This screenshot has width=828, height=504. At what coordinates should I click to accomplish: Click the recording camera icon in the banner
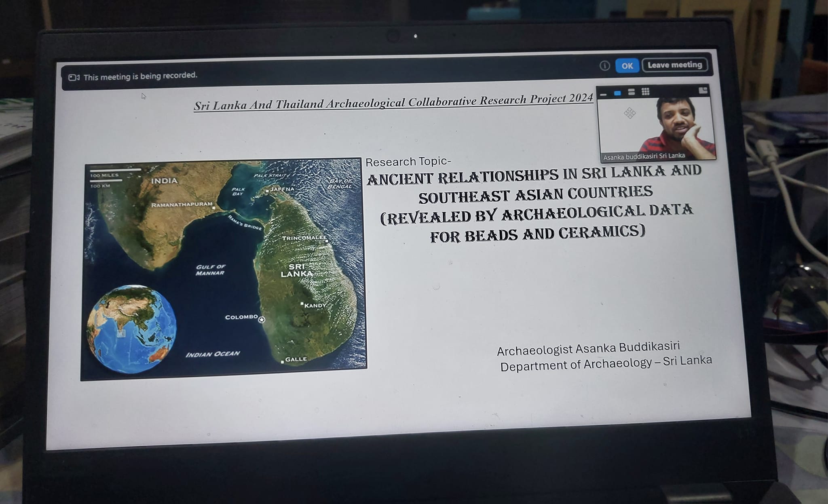tap(74, 77)
